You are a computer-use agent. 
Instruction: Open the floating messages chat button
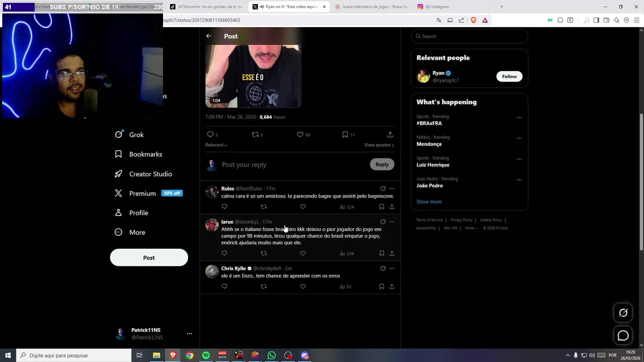pyautogui.click(x=623, y=335)
